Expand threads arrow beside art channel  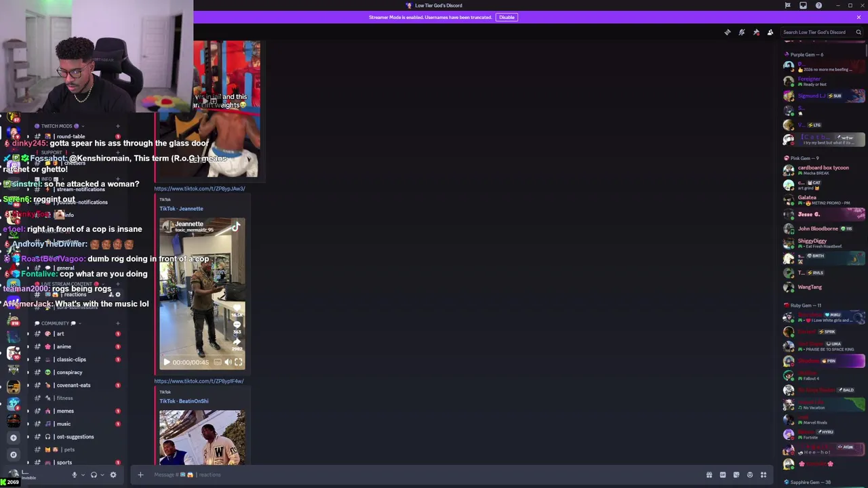(28, 333)
